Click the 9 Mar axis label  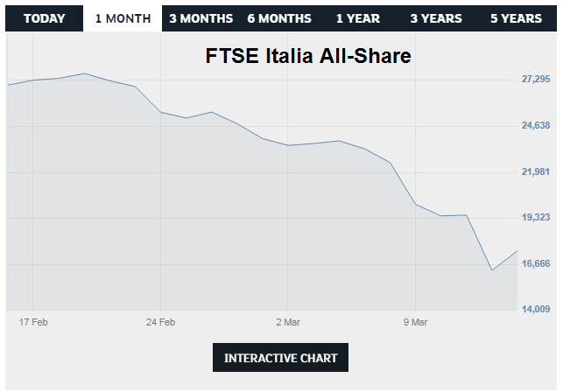(416, 322)
